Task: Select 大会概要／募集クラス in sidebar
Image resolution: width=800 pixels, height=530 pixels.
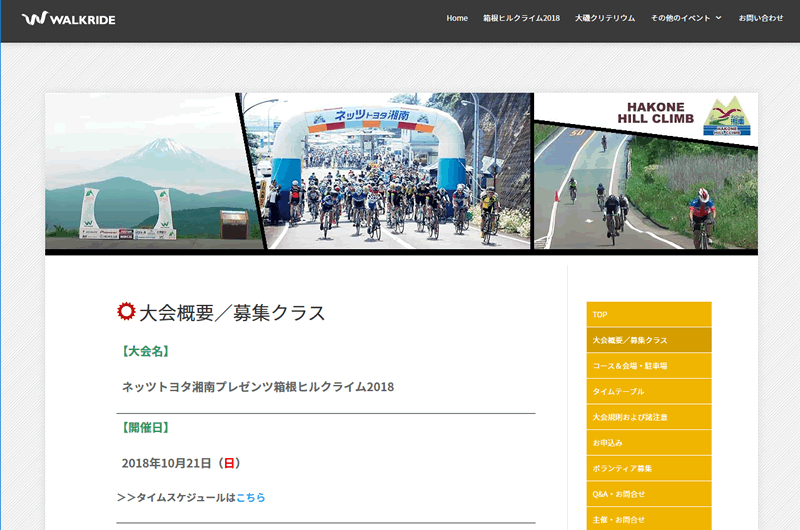Action: click(649, 340)
